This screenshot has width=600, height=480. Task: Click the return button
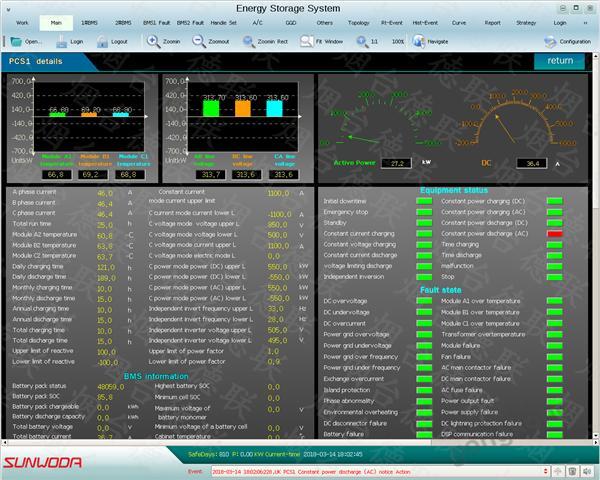tap(559, 61)
